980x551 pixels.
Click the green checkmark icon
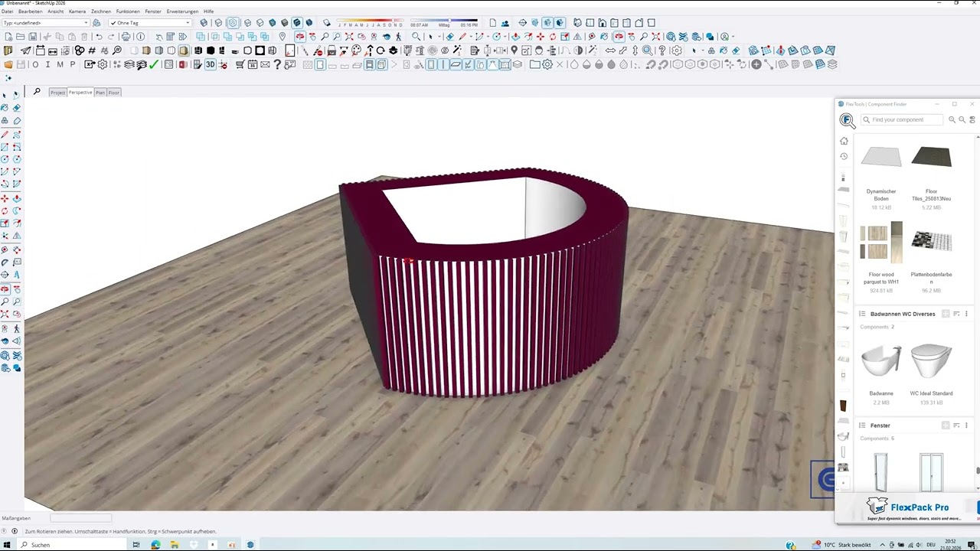(x=154, y=65)
